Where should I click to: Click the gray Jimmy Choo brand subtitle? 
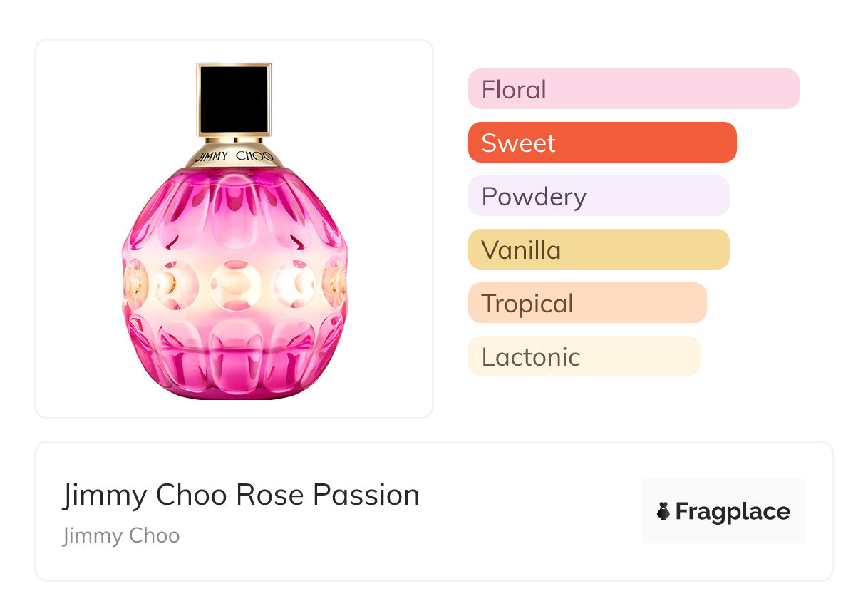(x=121, y=535)
